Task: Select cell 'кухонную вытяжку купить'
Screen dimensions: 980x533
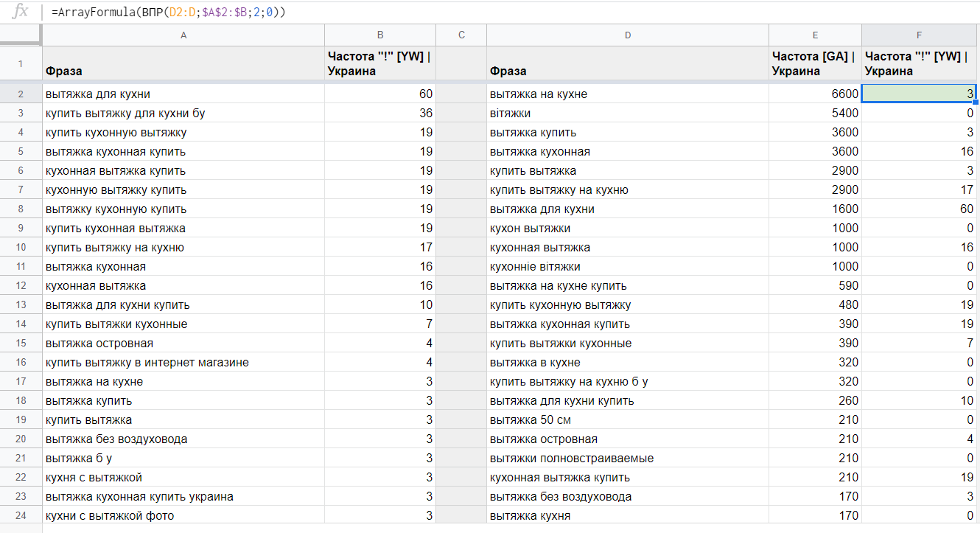Action: (x=183, y=190)
